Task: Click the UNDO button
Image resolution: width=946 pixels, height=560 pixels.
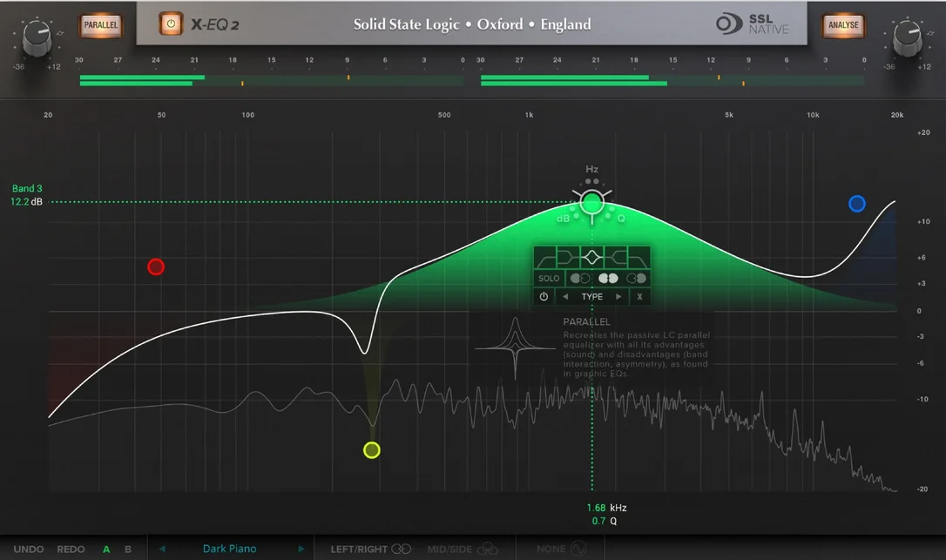Action: [x=29, y=550]
